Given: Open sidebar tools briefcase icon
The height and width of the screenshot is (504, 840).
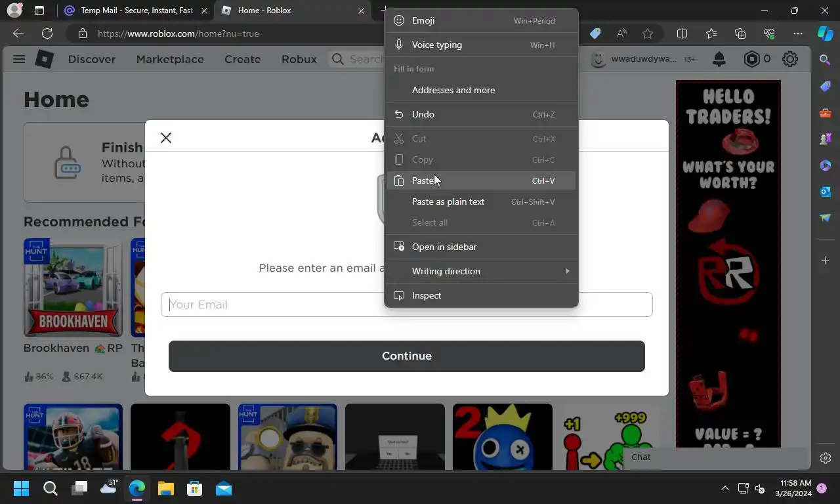Looking at the screenshot, I should coord(826,113).
